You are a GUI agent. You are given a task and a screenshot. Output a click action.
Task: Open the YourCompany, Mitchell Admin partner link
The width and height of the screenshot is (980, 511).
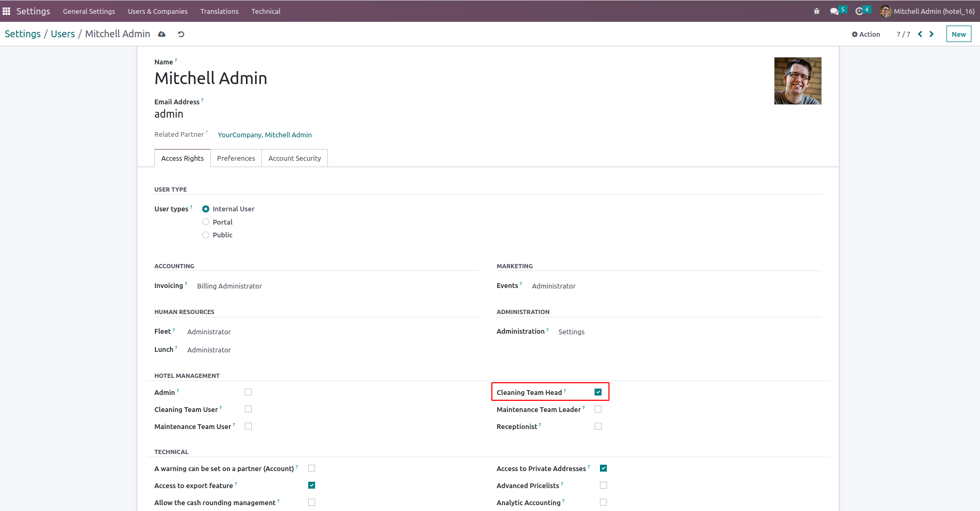point(265,135)
